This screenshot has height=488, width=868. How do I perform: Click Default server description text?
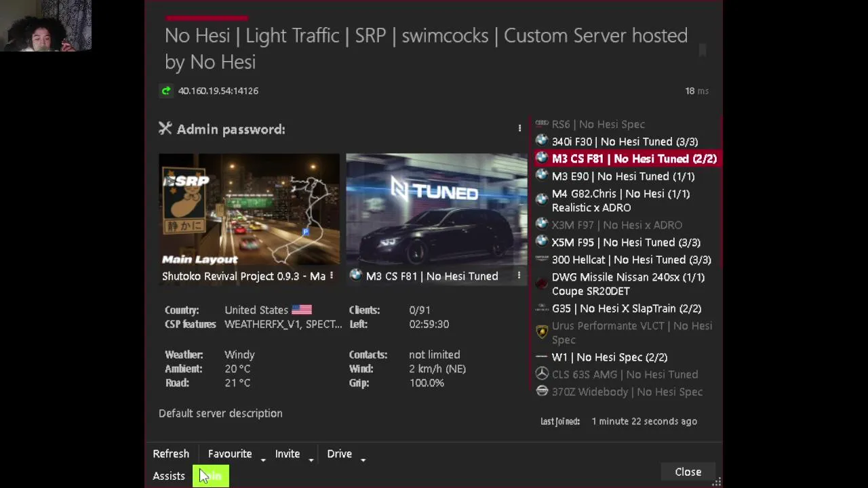pos(220,413)
